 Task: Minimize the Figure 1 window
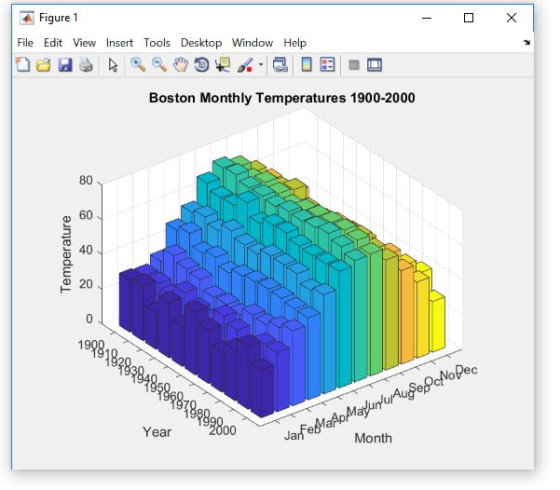tap(427, 18)
